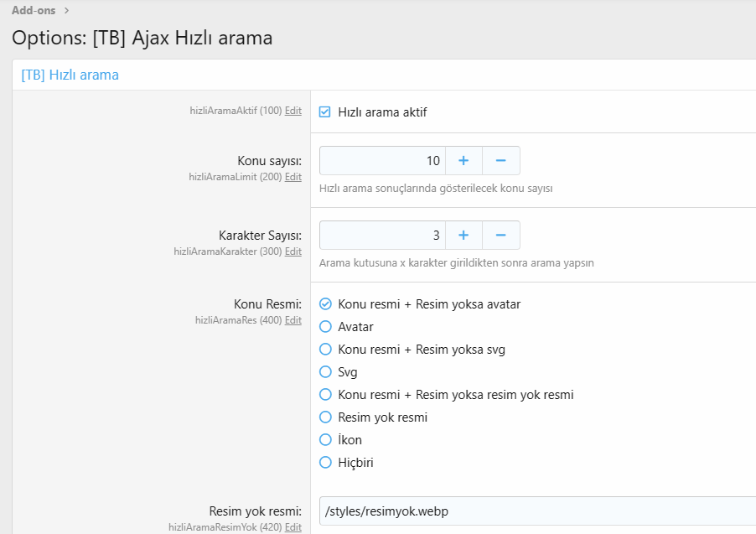
Task: Click the Resim yok resmi path field
Action: click(x=536, y=511)
